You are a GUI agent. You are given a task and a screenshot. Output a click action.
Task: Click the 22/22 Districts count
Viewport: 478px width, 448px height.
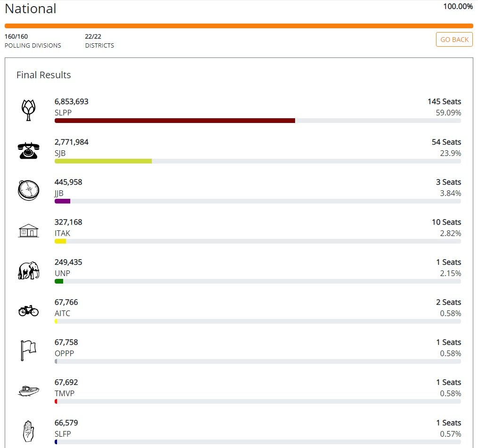click(x=93, y=36)
